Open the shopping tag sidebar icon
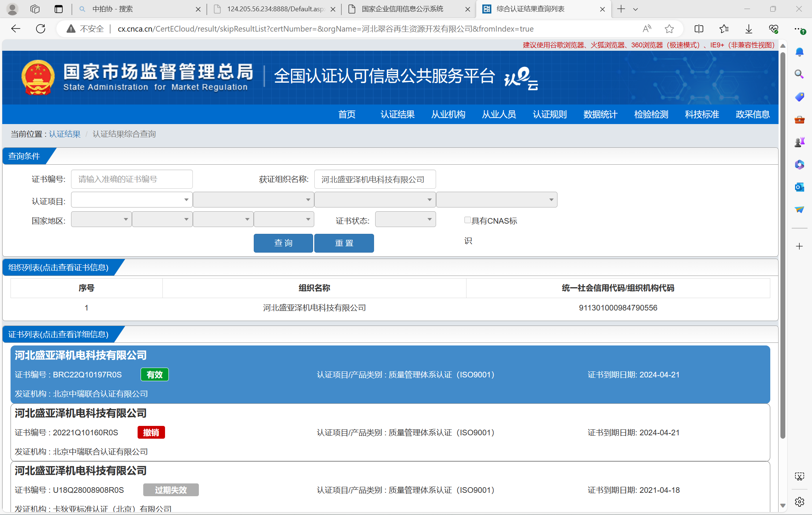Screen dimensions: 812x515 click(800, 97)
